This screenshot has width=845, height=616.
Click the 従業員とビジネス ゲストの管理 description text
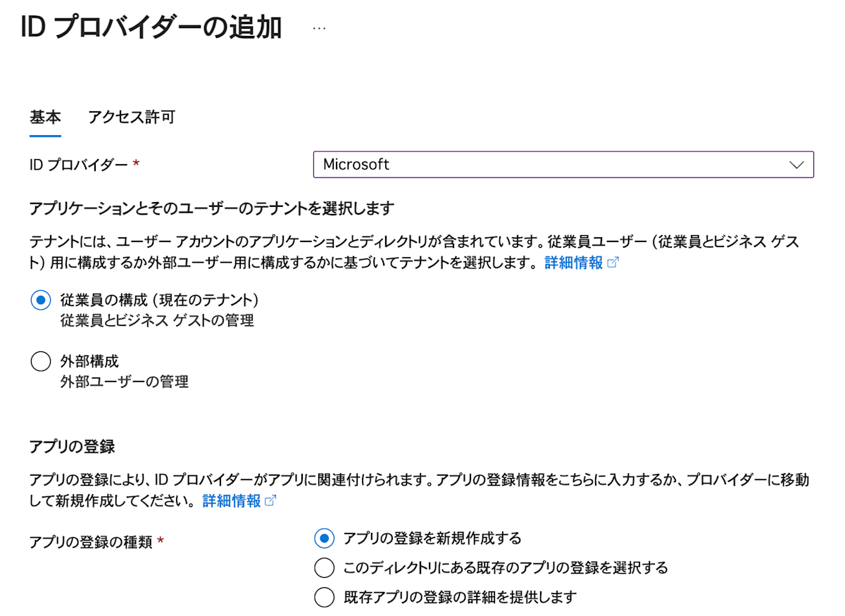157,321
